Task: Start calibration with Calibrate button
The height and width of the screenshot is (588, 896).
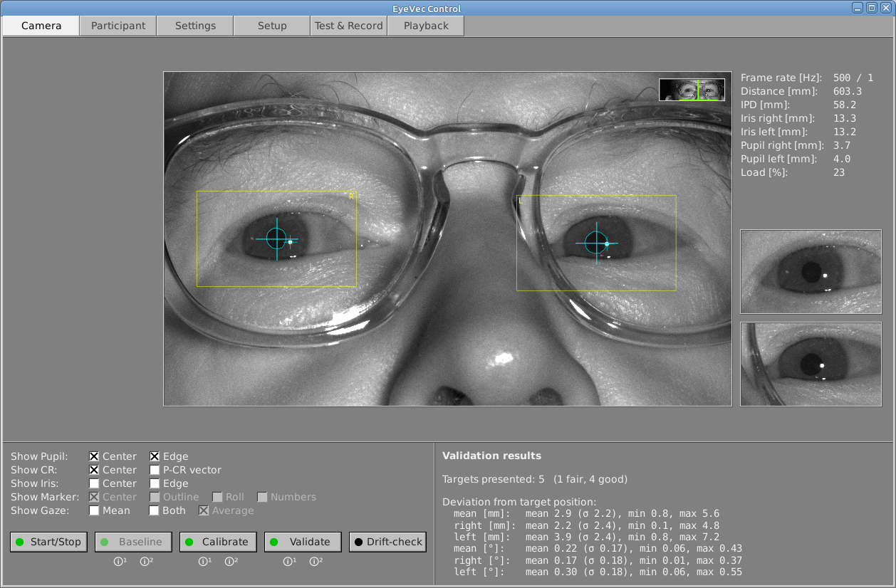Action: pyautogui.click(x=218, y=542)
